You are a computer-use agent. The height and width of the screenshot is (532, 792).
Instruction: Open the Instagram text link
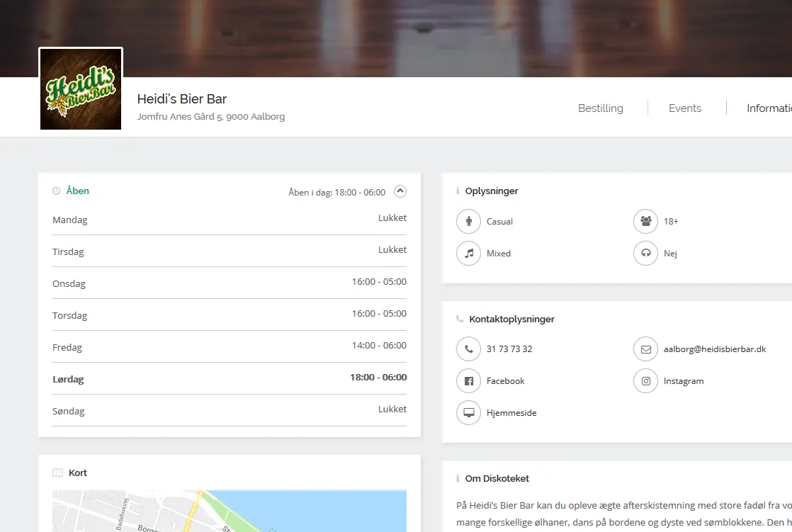(x=684, y=381)
